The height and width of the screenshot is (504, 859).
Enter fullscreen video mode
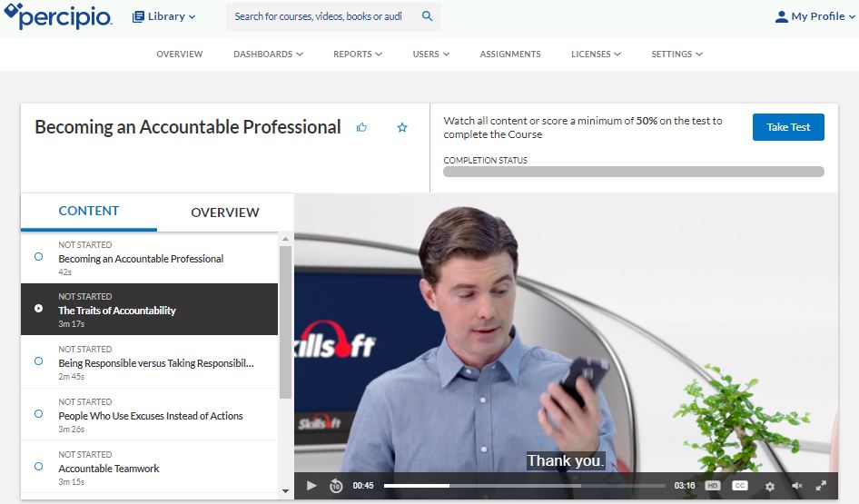(x=822, y=486)
